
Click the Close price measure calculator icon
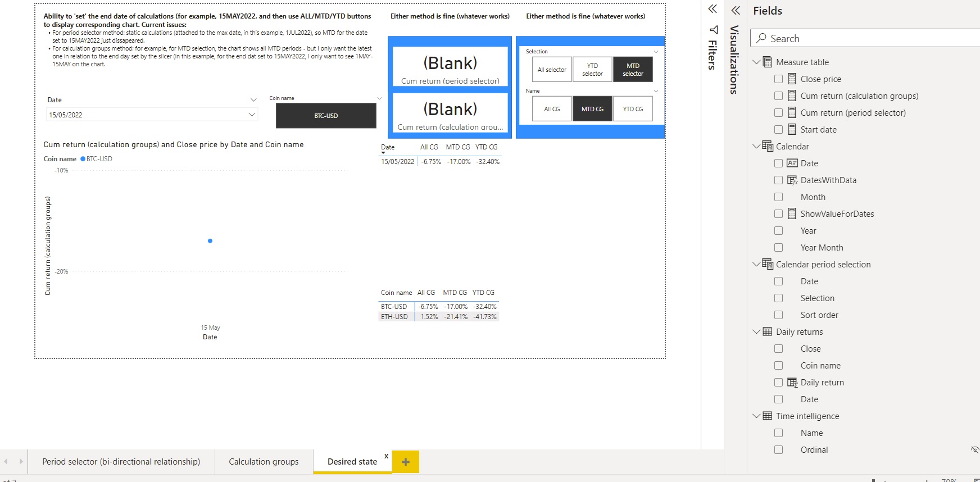792,79
